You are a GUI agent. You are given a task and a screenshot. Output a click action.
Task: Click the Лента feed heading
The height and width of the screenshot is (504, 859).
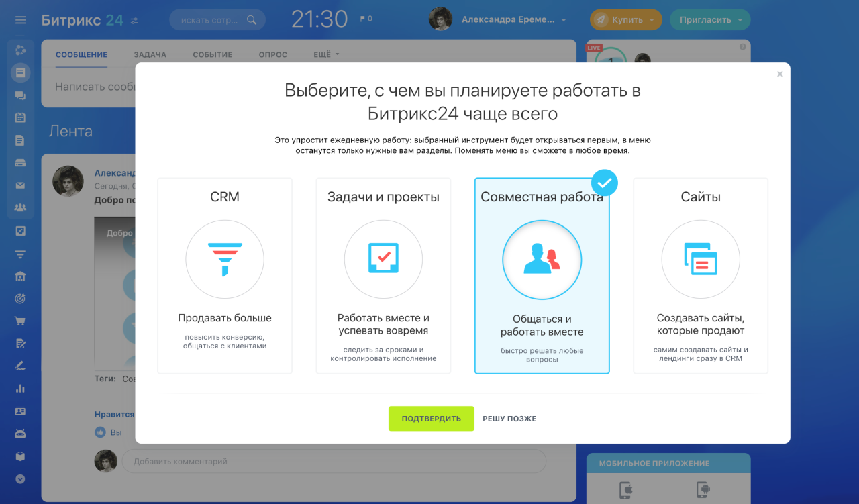tap(70, 131)
